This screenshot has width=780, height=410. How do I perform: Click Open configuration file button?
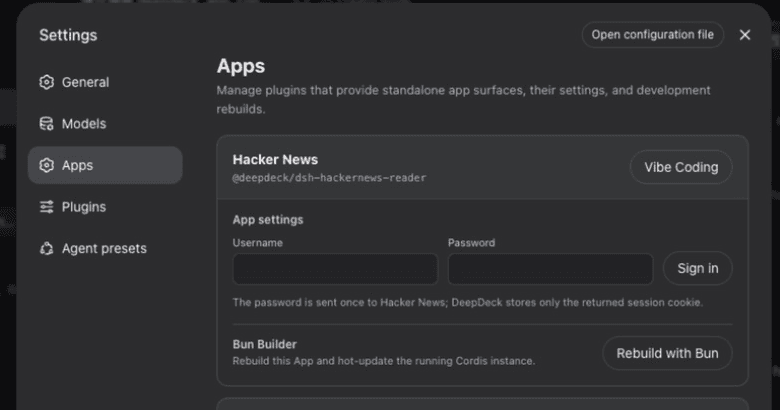pyautogui.click(x=653, y=35)
